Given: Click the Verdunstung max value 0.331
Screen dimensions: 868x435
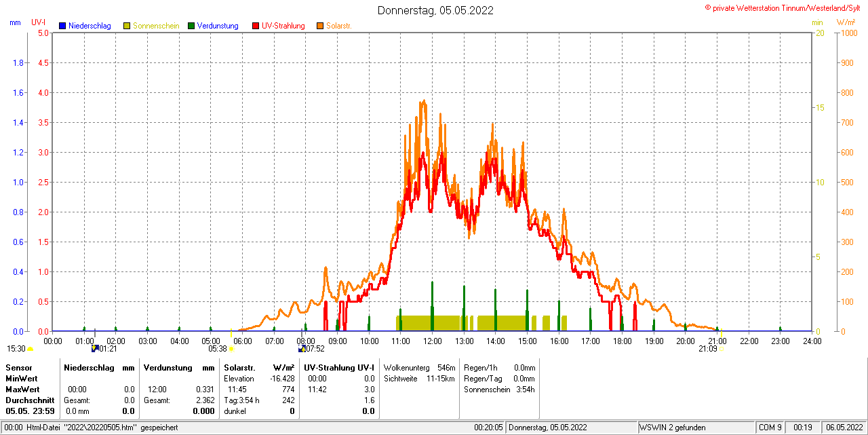Looking at the screenshot, I should coord(204,390).
